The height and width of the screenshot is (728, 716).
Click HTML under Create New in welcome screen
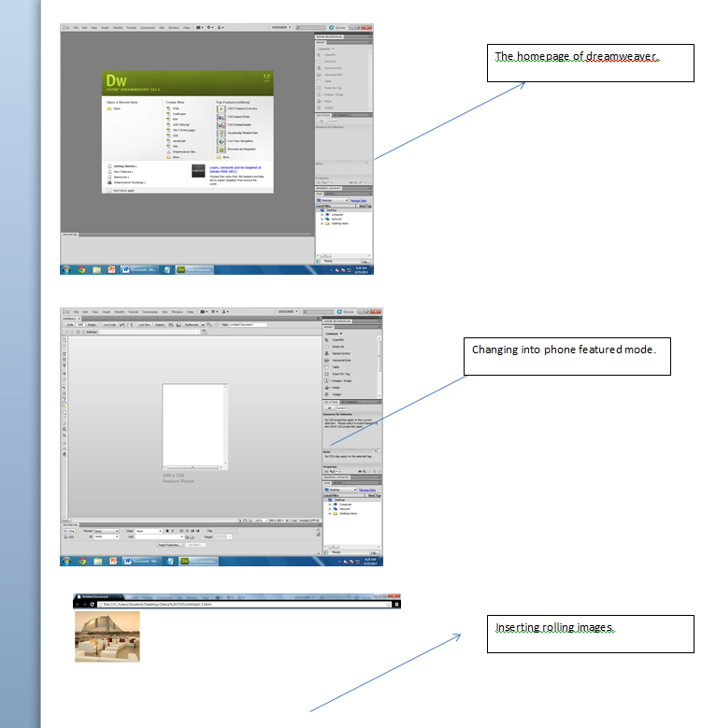pos(173,108)
